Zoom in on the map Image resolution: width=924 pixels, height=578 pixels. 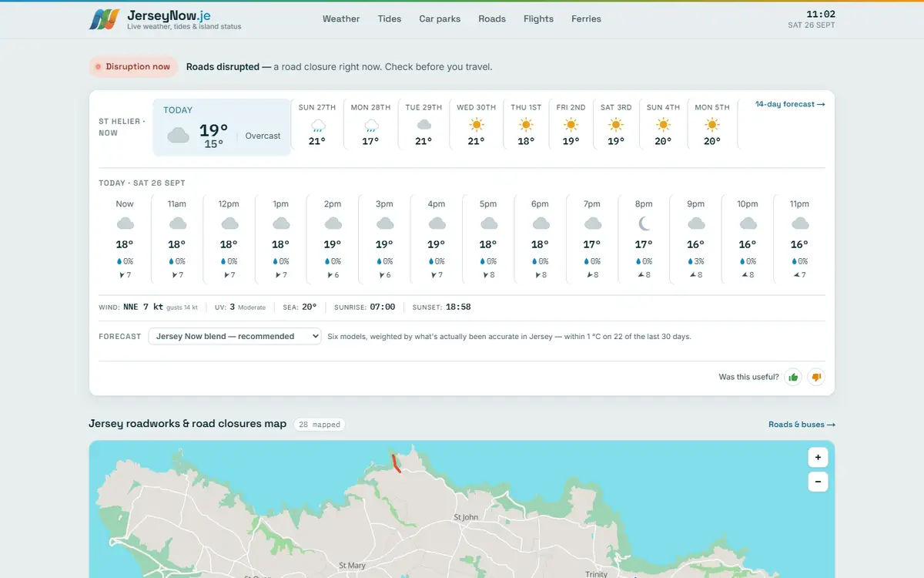818,457
